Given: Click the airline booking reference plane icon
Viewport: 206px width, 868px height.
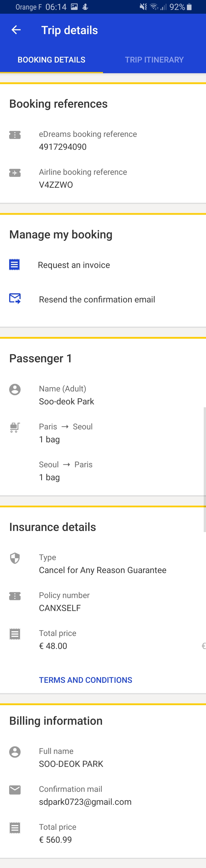Looking at the screenshot, I should click(x=15, y=173).
